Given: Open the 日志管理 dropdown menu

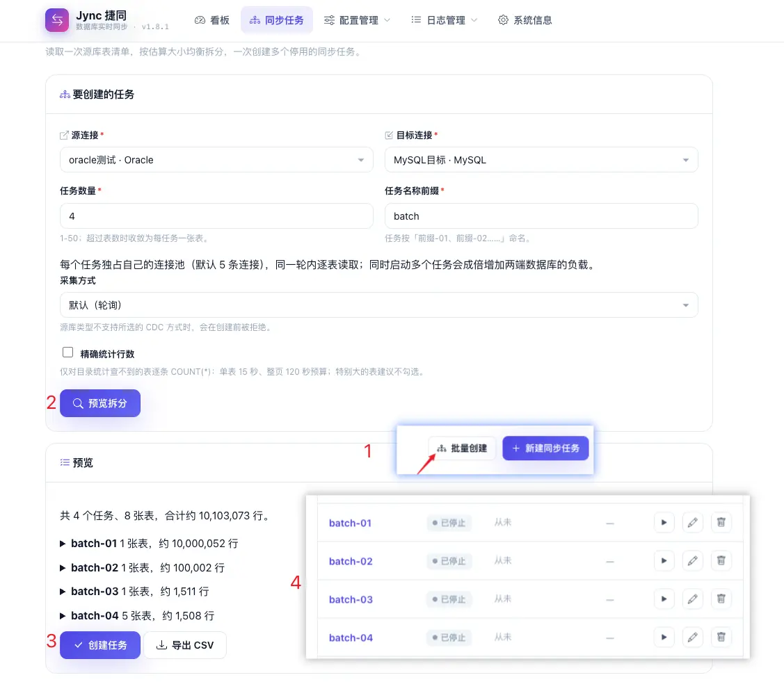Looking at the screenshot, I should pyautogui.click(x=444, y=20).
